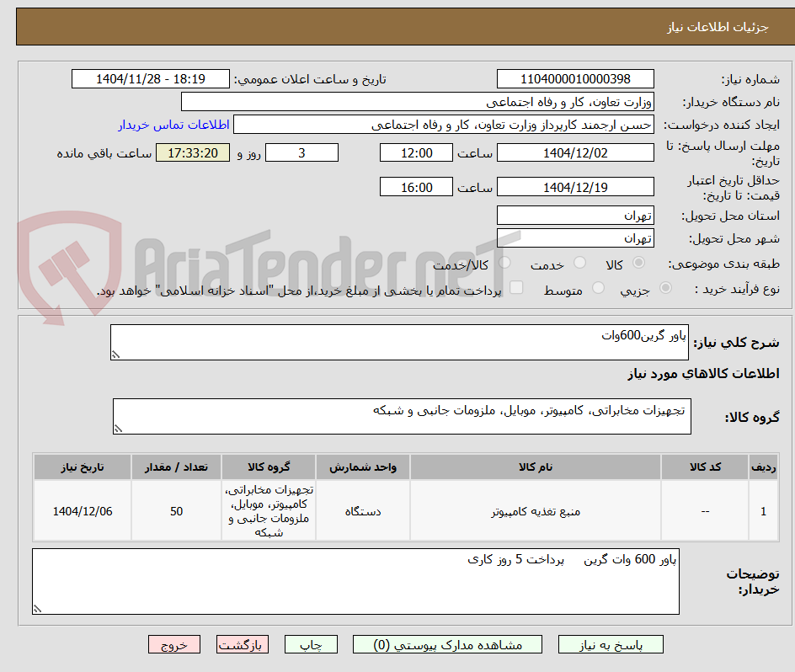795x672 pixels.
Task: Click the price validity date 1404/12/19 field
Action: click(575, 187)
